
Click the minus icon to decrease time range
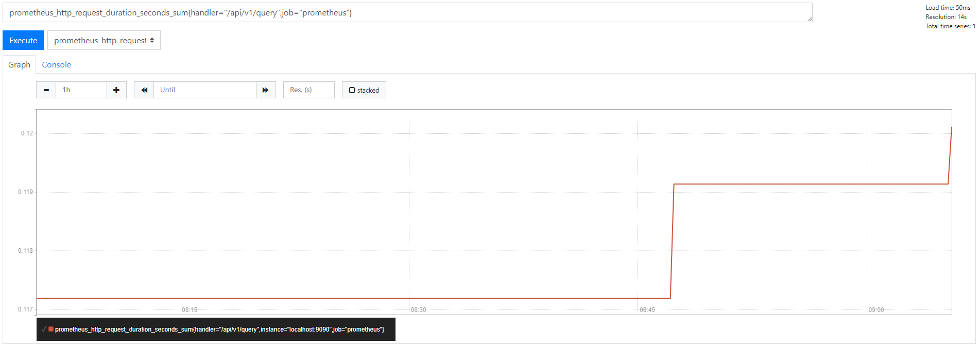[46, 90]
